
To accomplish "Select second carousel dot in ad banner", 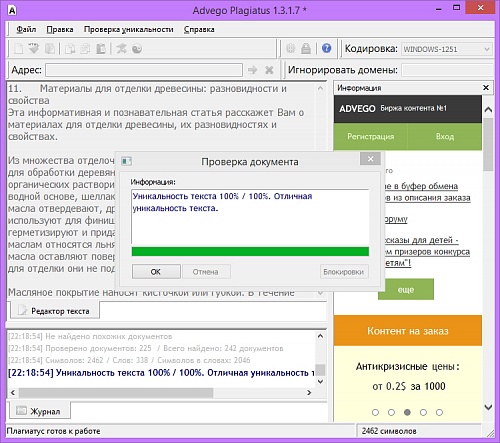I will click(391, 413).
